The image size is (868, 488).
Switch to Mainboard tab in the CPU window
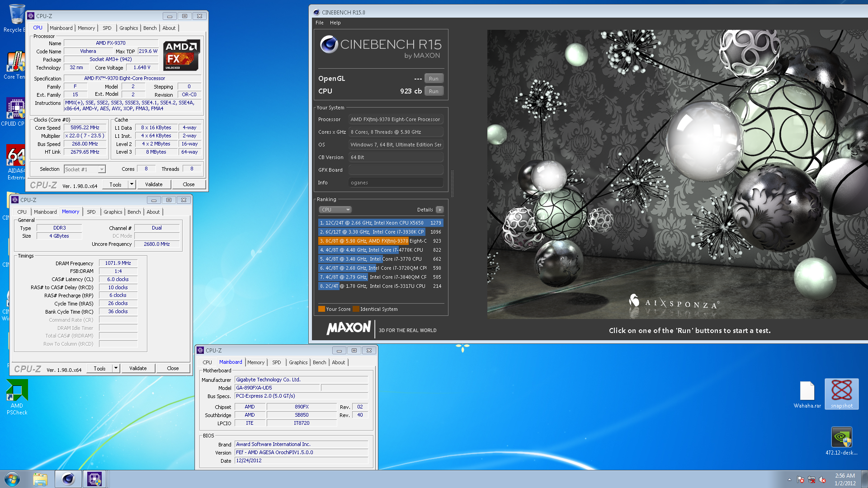coord(61,28)
